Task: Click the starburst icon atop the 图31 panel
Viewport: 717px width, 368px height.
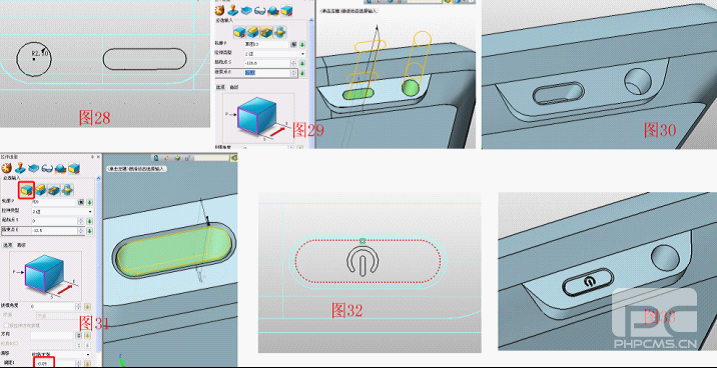Action: [x=6, y=168]
